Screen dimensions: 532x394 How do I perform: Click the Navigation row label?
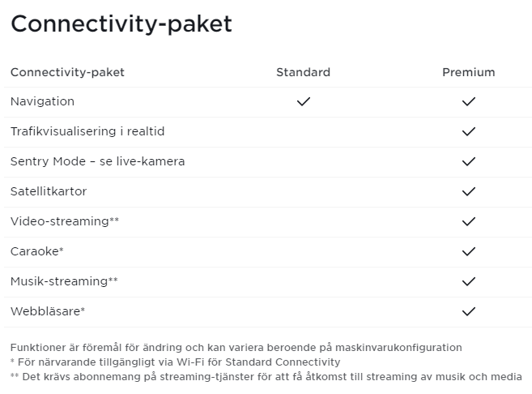(42, 101)
